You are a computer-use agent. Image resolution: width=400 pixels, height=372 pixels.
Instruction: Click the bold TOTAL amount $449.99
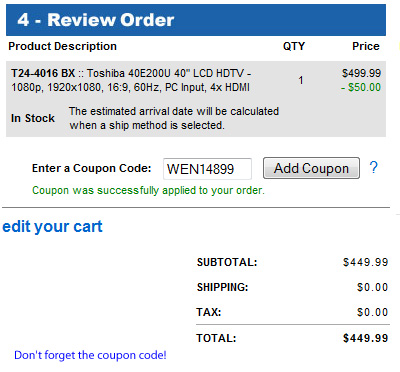coord(366,338)
